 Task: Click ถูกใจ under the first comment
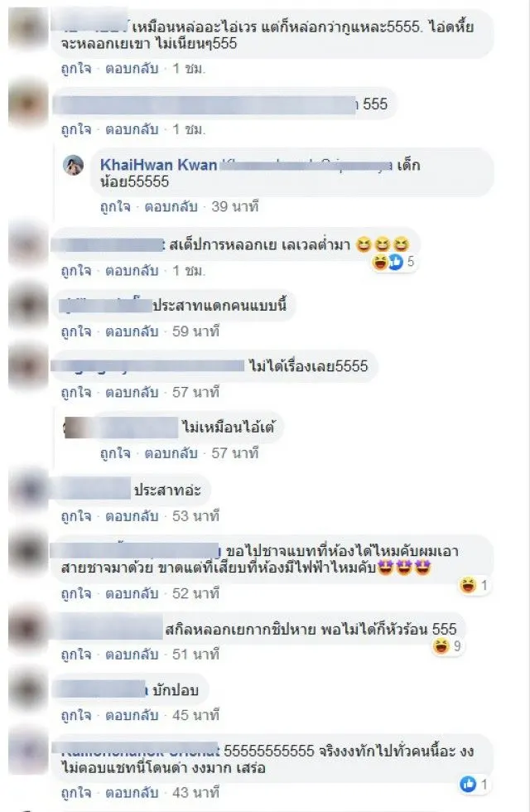pos(76,68)
